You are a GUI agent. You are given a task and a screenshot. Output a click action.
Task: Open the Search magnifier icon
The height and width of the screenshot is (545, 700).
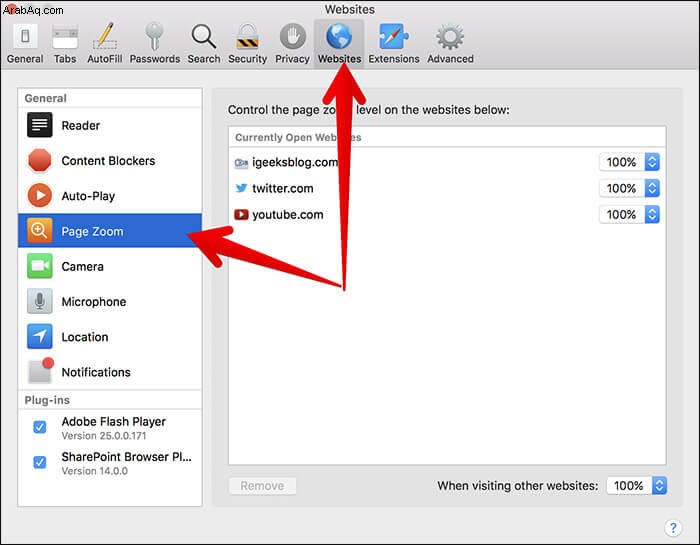204,36
